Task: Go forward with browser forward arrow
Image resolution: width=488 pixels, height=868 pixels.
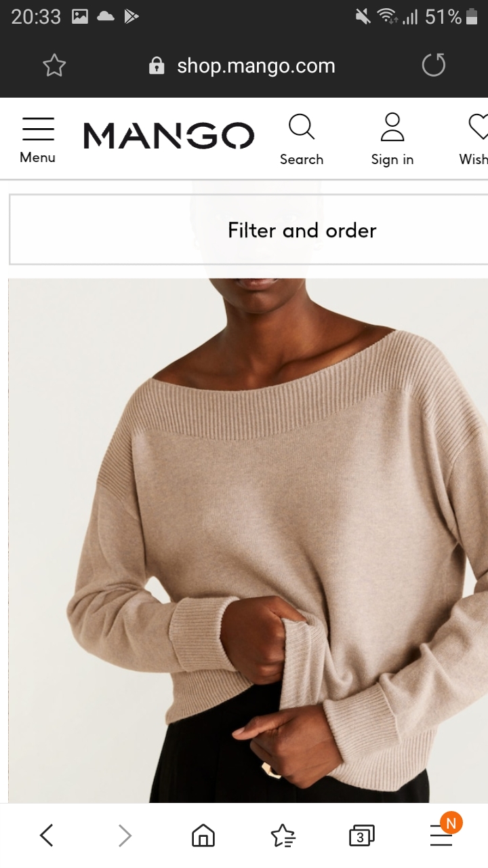Action: (125, 835)
